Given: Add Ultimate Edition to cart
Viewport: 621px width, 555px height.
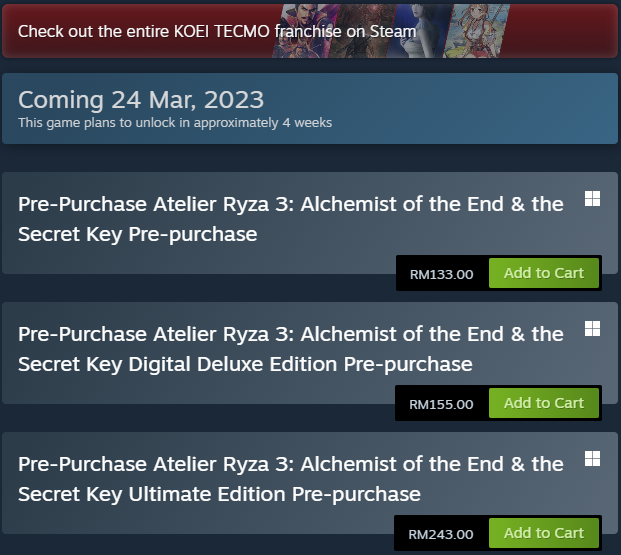Looking at the screenshot, I should click(543, 533).
